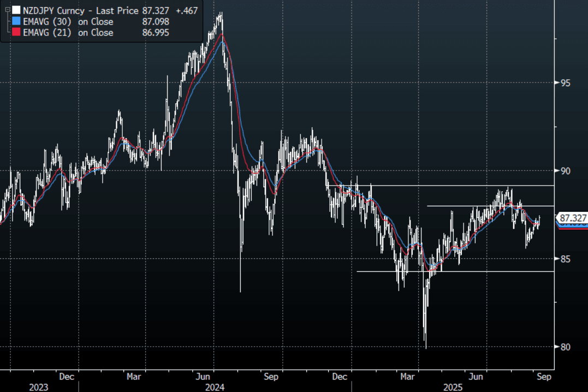Select the EMAVG (21) on Close legend entry
588x392 pixels.
[x=68, y=33]
